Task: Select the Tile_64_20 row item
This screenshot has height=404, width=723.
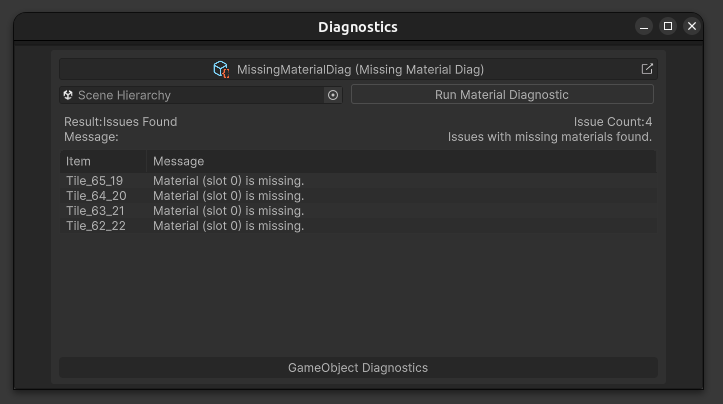Action: click(96, 196)
